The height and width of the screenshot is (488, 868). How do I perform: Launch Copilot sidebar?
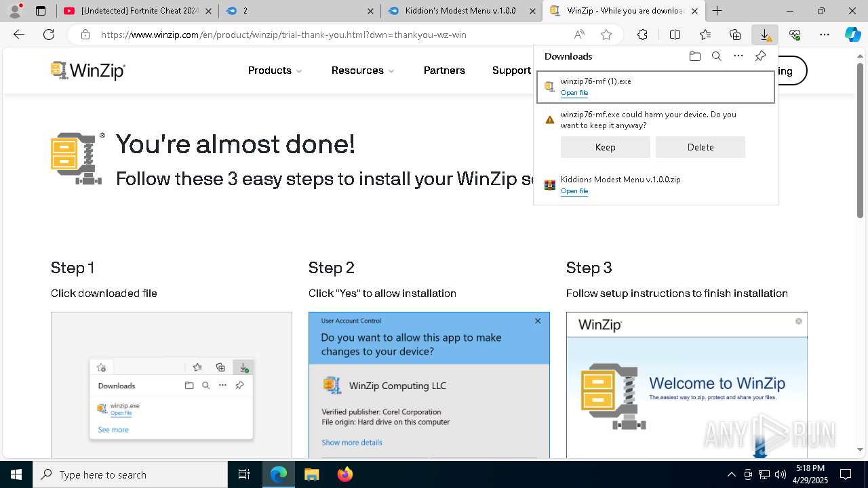[x=852, y=35]
